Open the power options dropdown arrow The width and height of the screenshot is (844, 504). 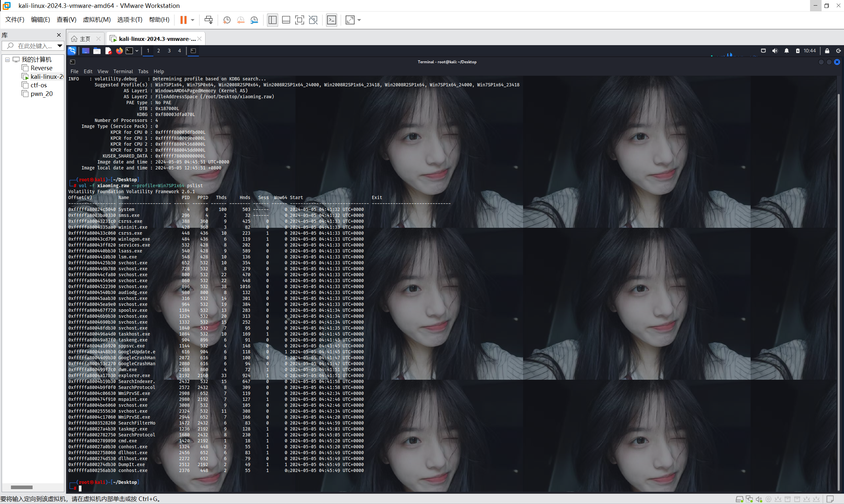coord(193,20)
